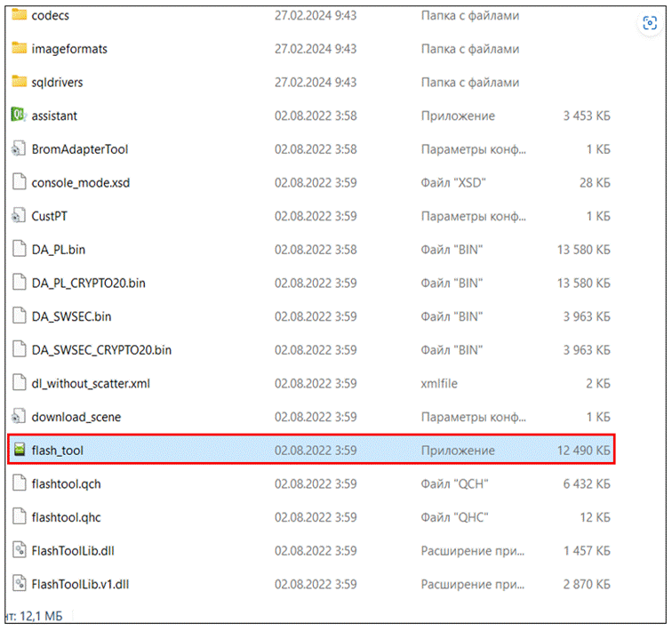Select the flashtool.qch file name
672x631 pixels.
click(x=66, y=483)
